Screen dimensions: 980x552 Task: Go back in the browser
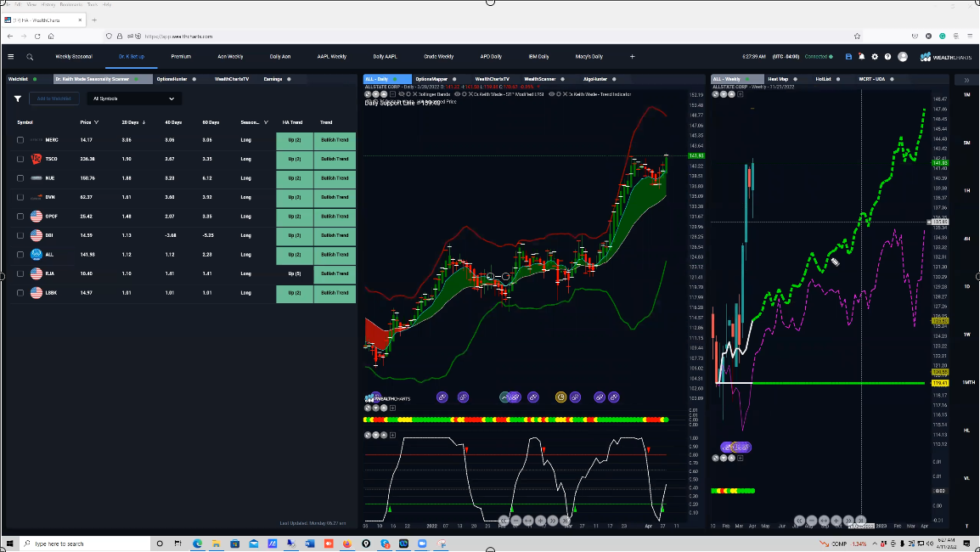pos(10,37)
